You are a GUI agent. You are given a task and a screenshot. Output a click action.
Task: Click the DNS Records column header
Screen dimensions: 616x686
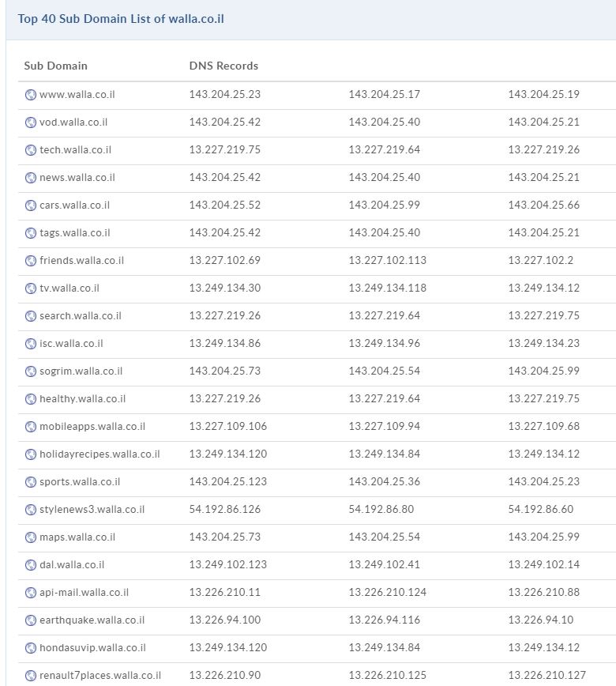(x=223, y=66)
